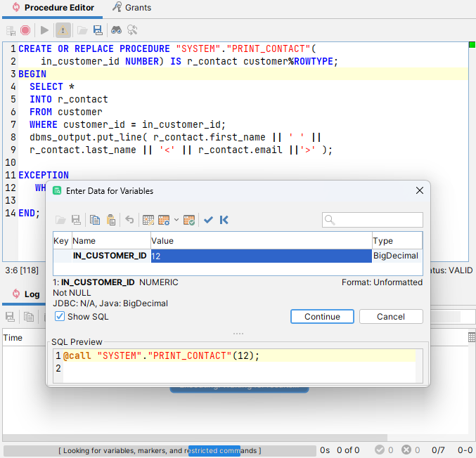Close the Enter Data for Variables dialog
Viewport: 476px width, 458px height.
tap(420, 190)
